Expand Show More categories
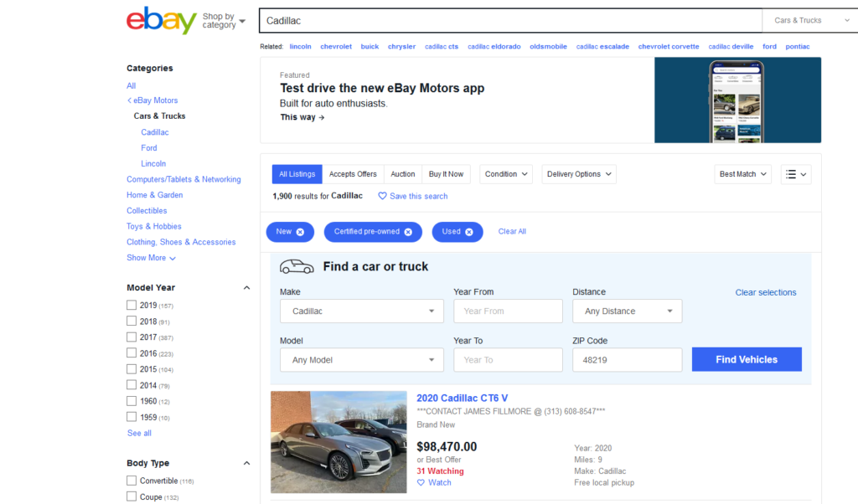This screenshot has width=858, height=504. coord(151,258)
